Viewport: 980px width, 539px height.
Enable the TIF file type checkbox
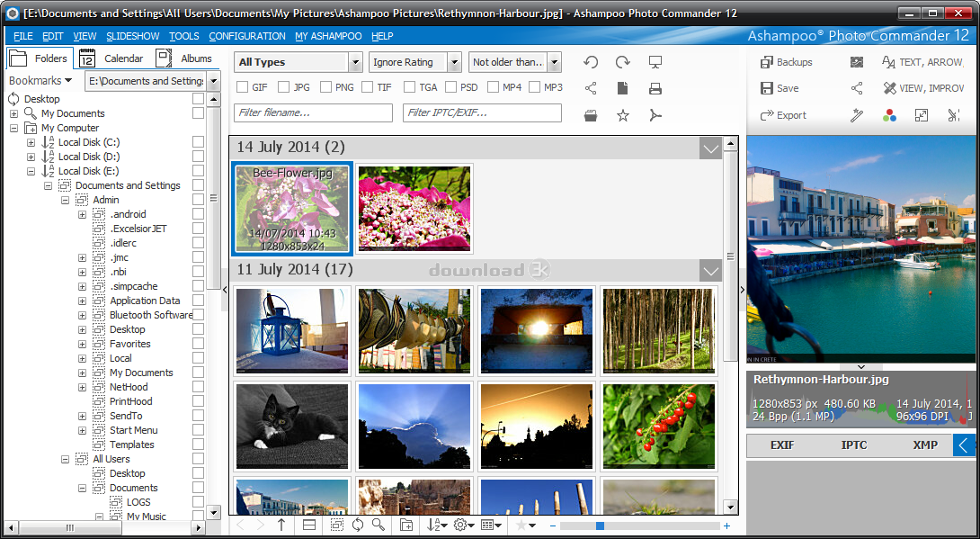point(368,87)
